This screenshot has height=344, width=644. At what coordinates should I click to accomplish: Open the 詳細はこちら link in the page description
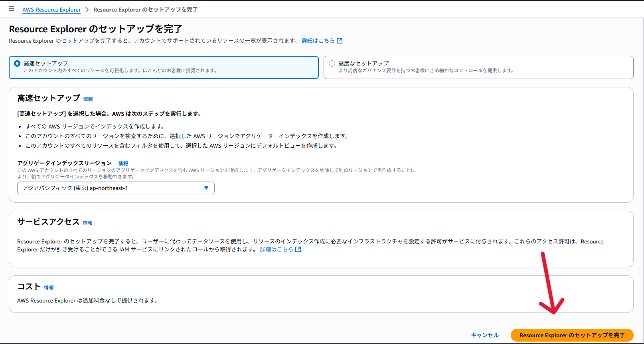tap(318, 41)
